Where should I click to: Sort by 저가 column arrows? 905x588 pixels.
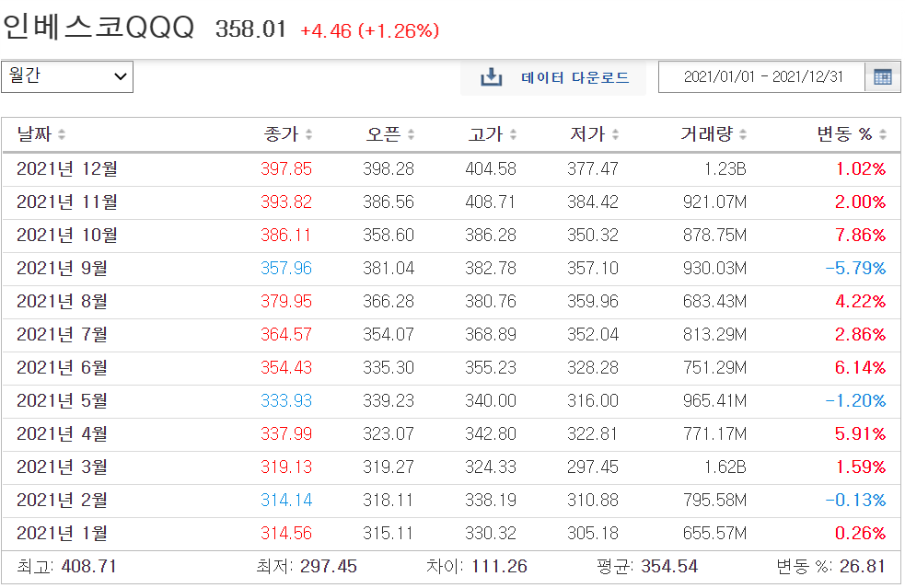(x=615, y=134)
